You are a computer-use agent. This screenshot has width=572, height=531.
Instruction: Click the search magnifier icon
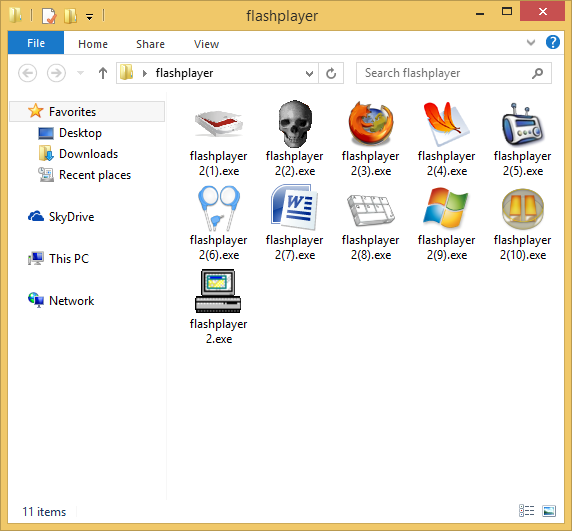tap(537, 73)
